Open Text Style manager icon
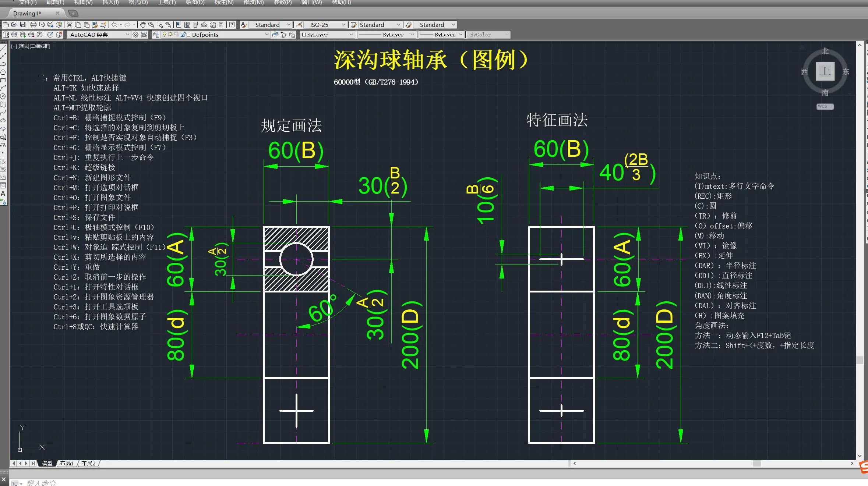Image resolution: width=868 pixels, height=486 pixels. click(244, 25)
